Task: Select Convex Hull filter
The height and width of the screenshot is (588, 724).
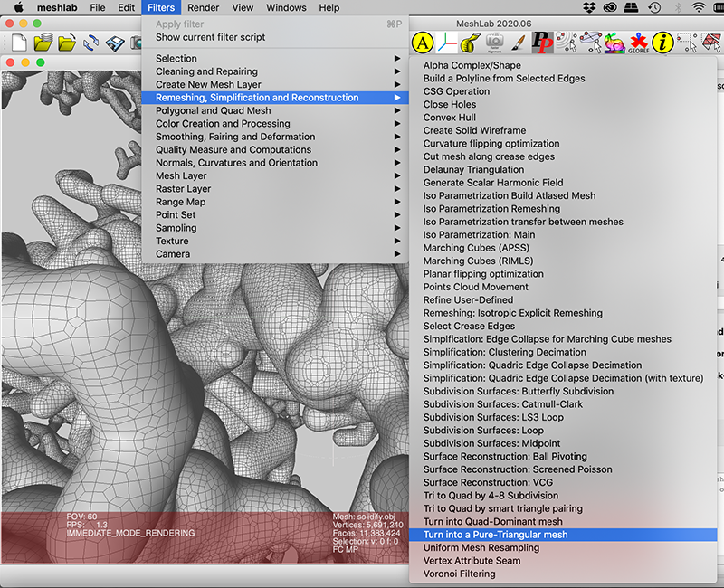Action: (x=563, y=118)
